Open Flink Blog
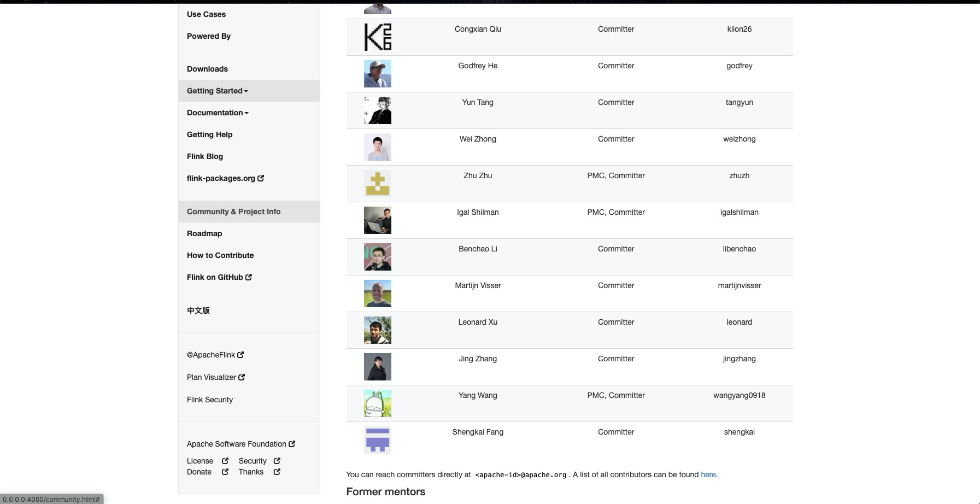This screenshot has height=504, width=980. pyautogui.click(x=205, y=156)
